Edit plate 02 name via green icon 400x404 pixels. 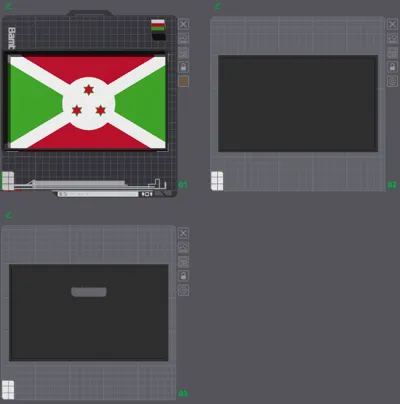[217, 6]
